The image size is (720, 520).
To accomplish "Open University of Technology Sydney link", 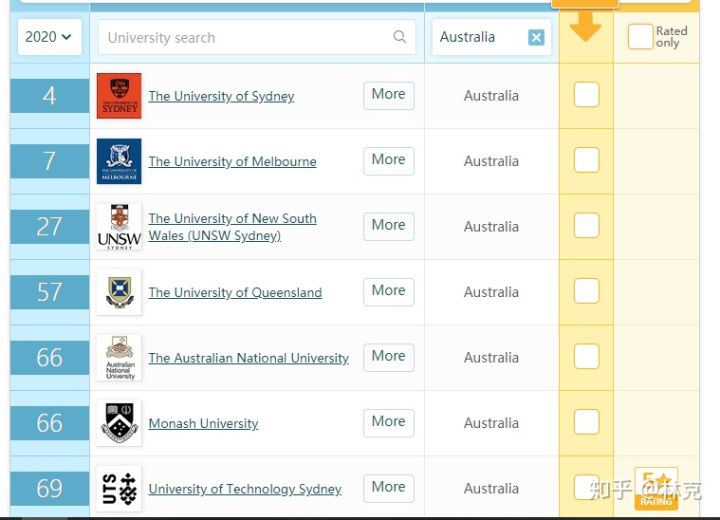I will (245, 489).
